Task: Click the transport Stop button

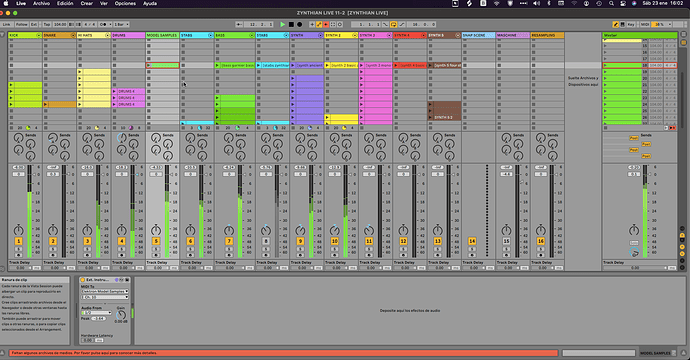Action: pos(291,25)
